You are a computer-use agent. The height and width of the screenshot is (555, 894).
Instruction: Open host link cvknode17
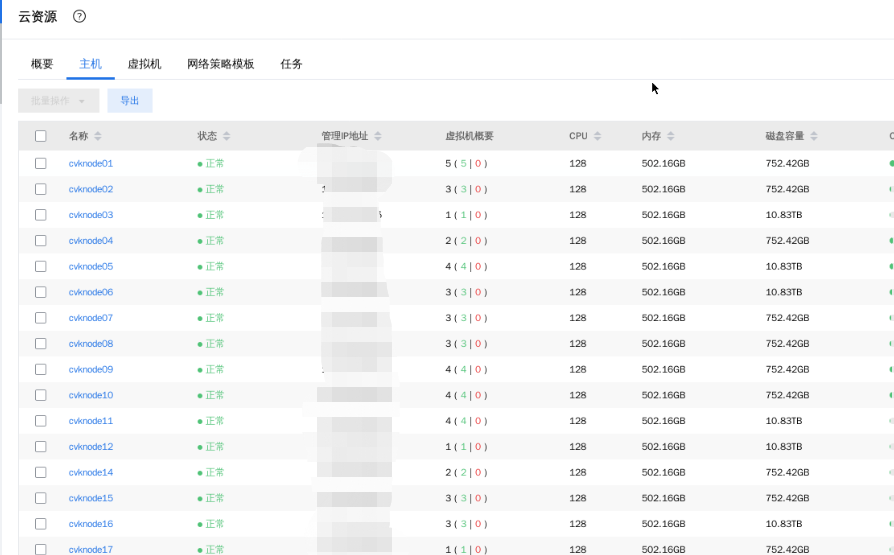click(91, 549)
